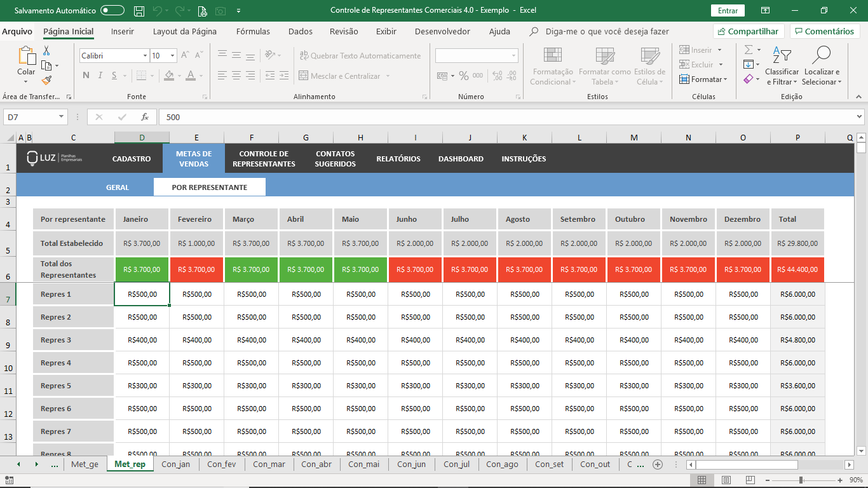Click the Copy icon in clipboard group

46,65
